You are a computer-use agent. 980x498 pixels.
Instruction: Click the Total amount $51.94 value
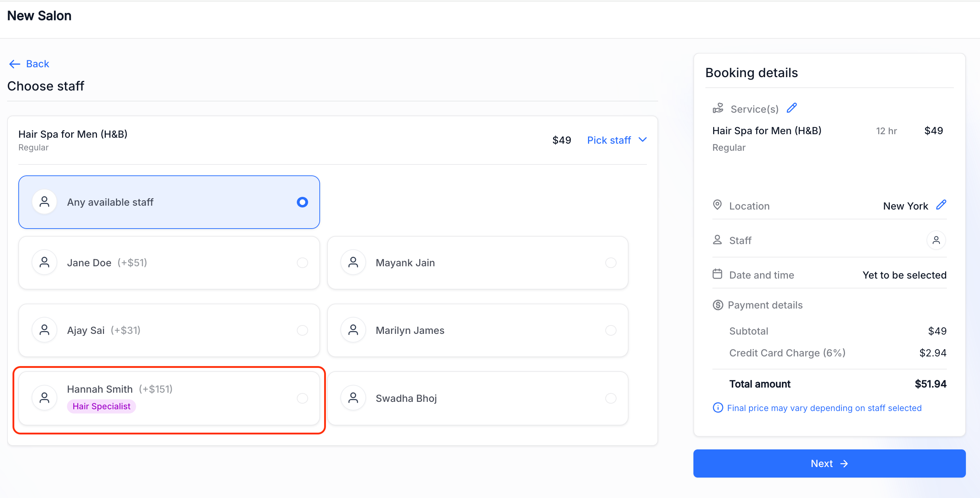point(931,384)
